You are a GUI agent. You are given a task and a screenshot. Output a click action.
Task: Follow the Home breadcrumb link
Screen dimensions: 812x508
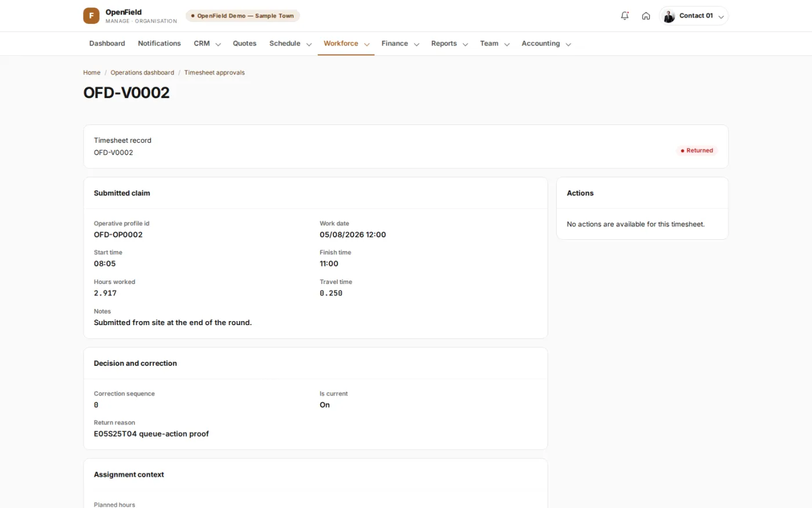[92, 73]
